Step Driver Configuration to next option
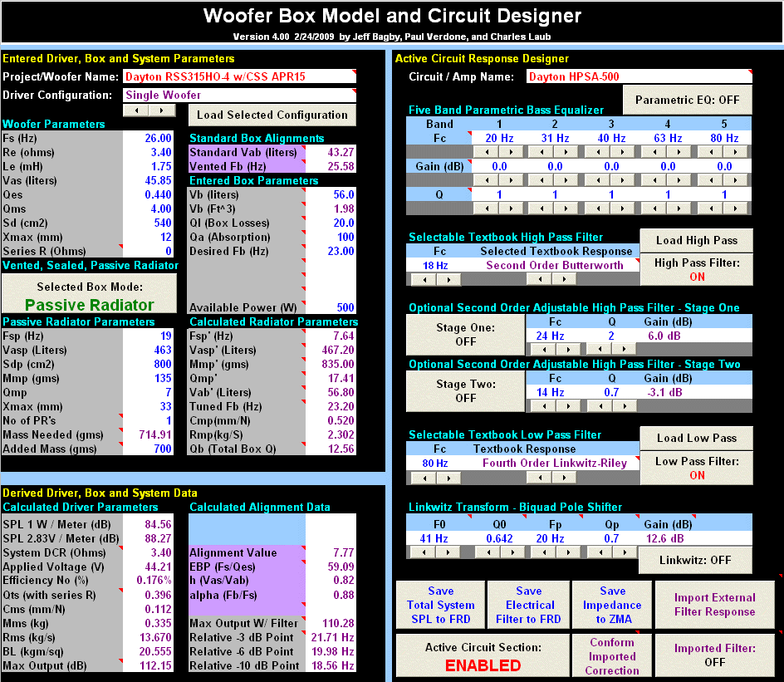 (x=161, y=110)
